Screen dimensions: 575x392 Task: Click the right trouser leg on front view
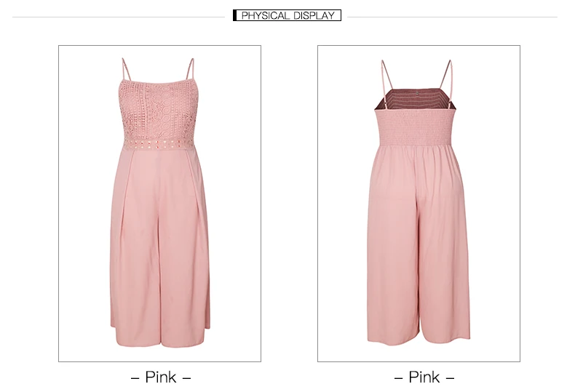pos(185,249)
